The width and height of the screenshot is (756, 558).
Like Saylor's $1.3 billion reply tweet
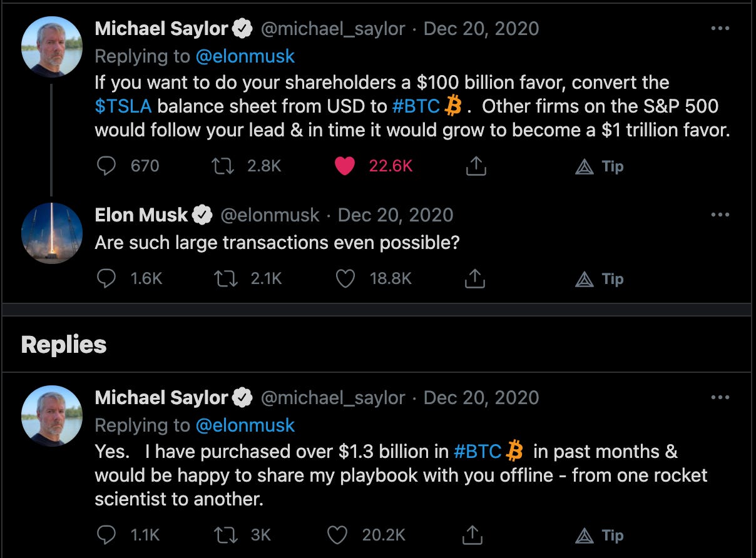337,535
